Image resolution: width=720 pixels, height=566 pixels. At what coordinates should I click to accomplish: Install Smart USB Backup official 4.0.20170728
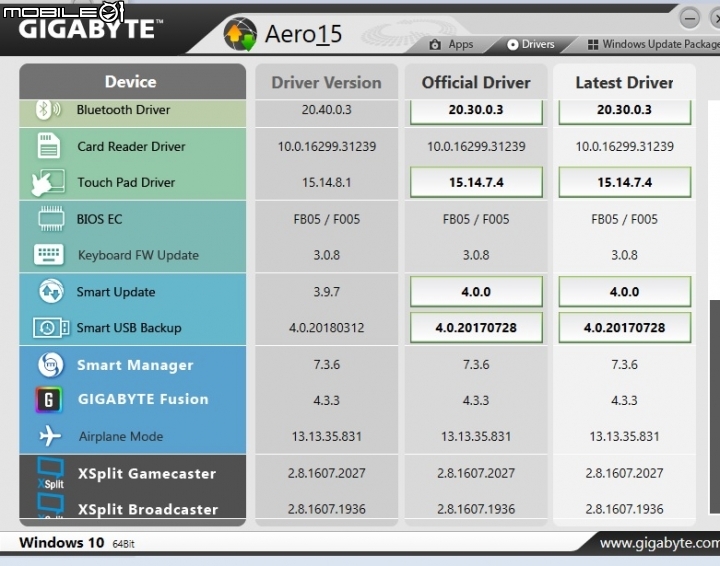click(x=476, y=327)
